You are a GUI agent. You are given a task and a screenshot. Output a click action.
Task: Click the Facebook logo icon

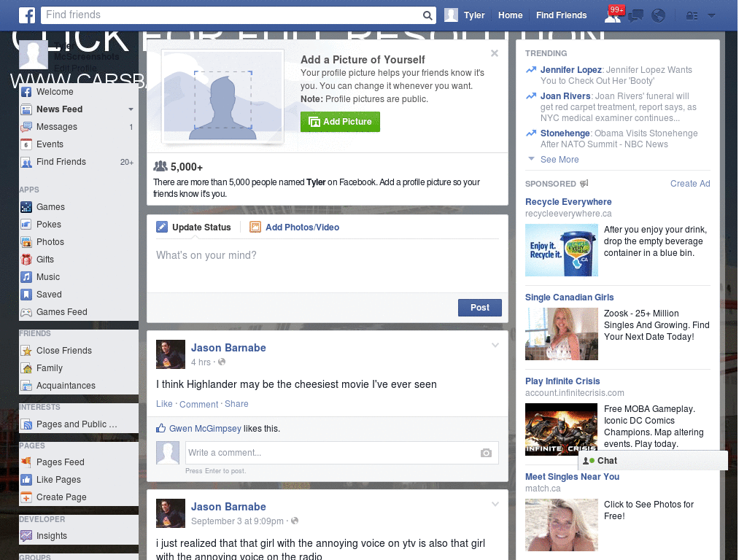pyautogui.click(x=27, y=15)
